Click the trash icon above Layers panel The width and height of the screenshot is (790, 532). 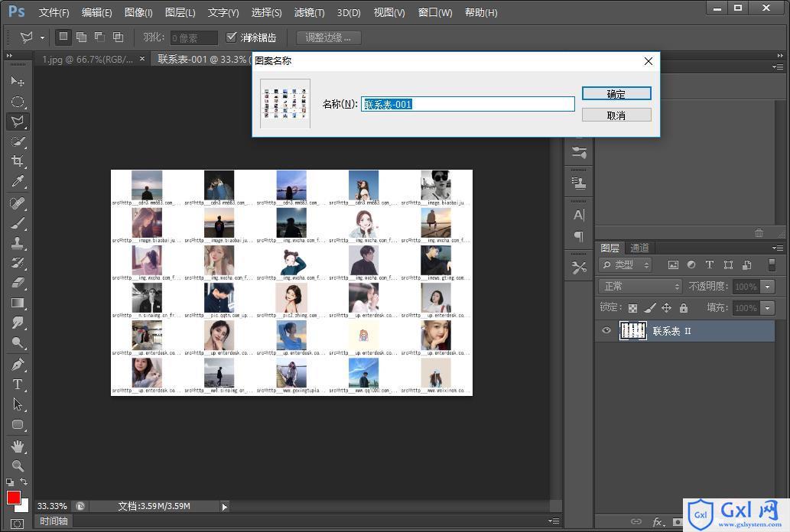[x=759, y=232]
